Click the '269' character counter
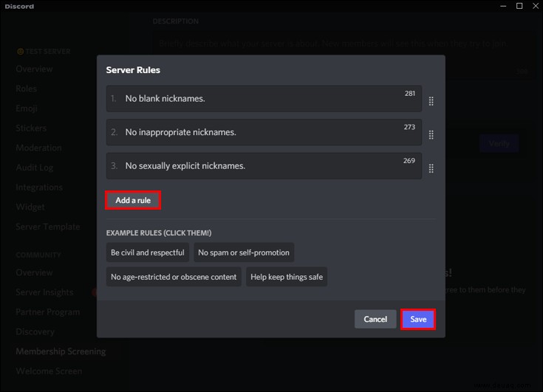 pos(409,160)
